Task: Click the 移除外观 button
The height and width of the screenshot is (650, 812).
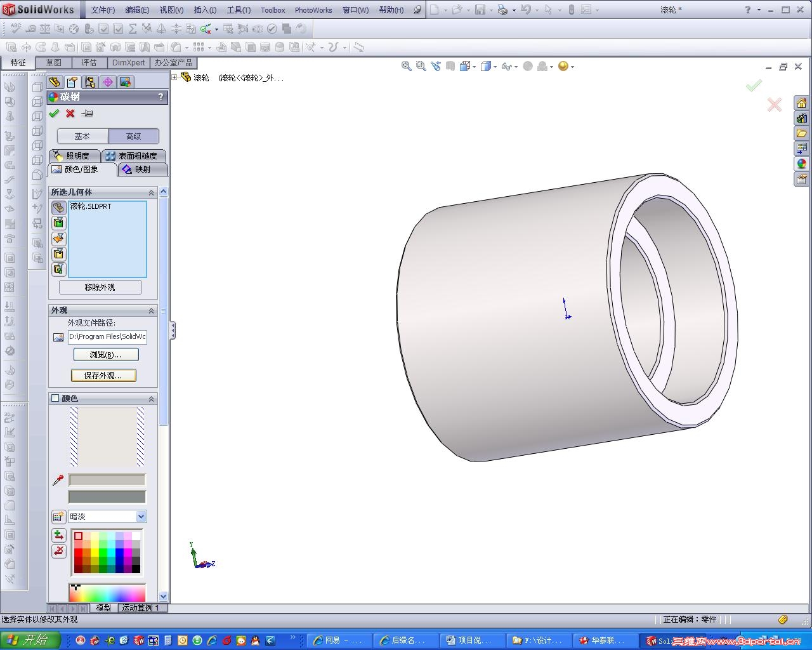Action: click(x=100, y=288)
